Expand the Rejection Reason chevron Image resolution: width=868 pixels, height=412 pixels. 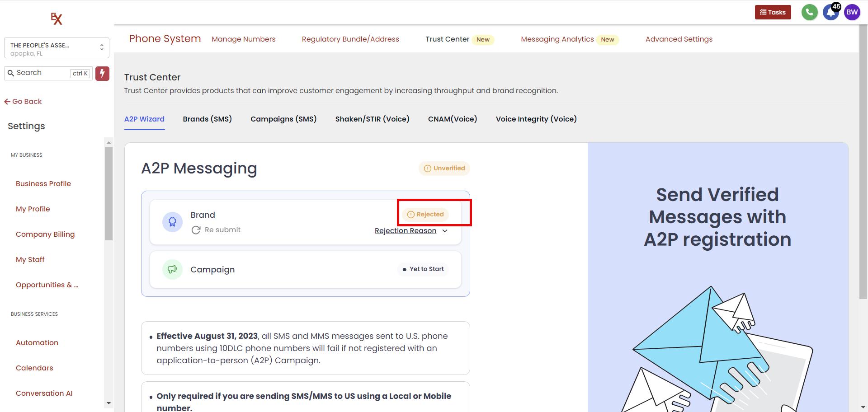(445, 231)
